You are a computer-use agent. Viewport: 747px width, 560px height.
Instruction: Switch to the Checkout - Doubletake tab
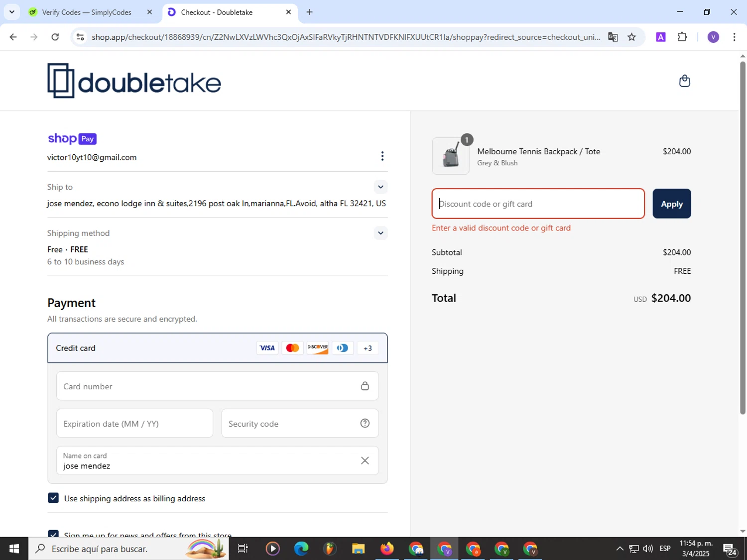tap(217, 12)
